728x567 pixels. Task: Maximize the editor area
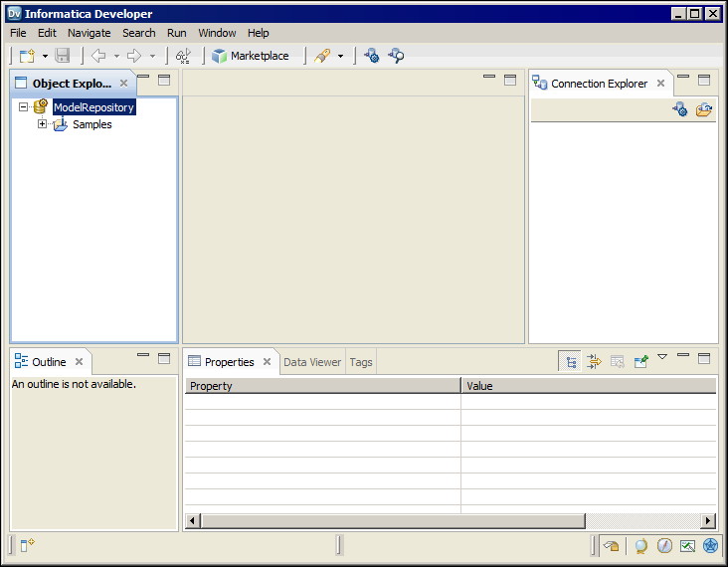(510, 80)
